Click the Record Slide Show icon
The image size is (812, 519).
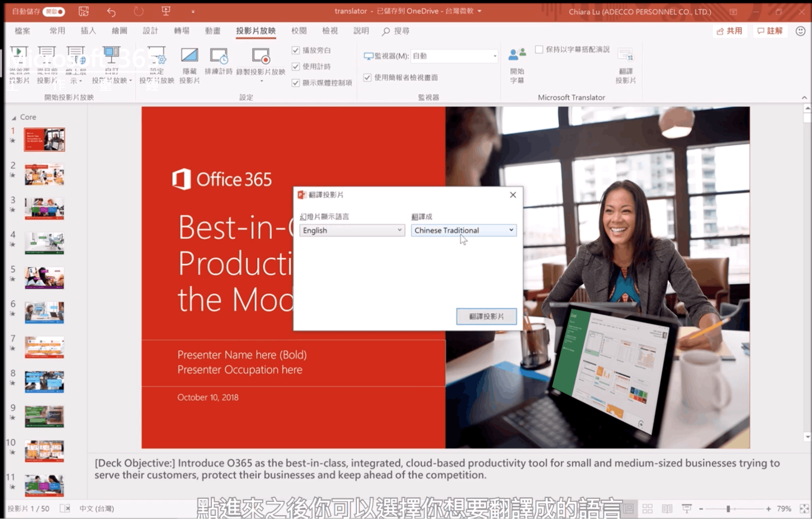(x=261, y=56)
